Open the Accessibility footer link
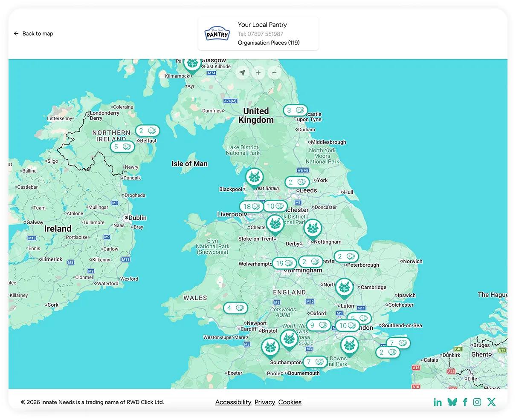Viewport: 516px width, 420px height. click(233, 402)
